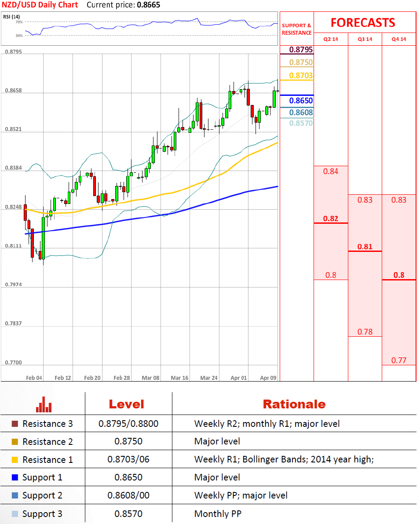The height and width of the screenshot is (524, 420).
Task: Select the dark red Resistance 3 color square
Action: [15, 424]
